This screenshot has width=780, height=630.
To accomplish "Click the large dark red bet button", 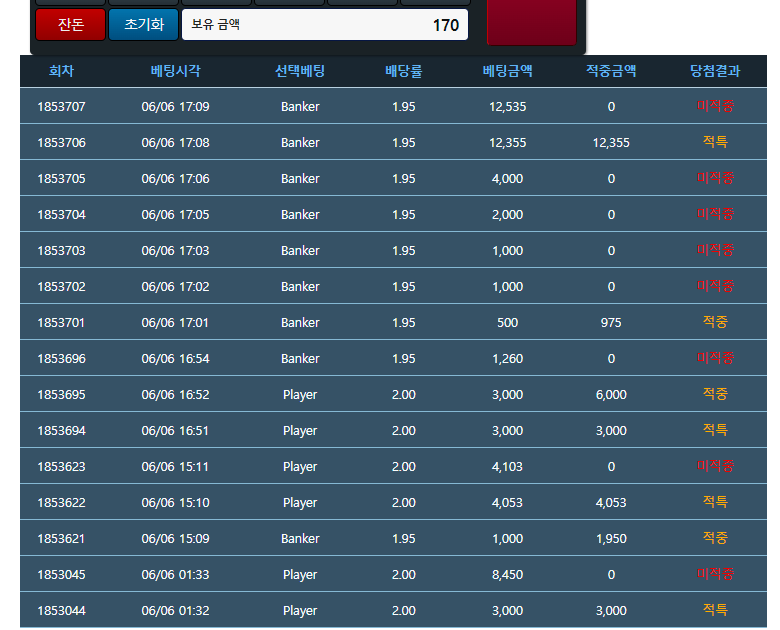I will pos(532,22).
